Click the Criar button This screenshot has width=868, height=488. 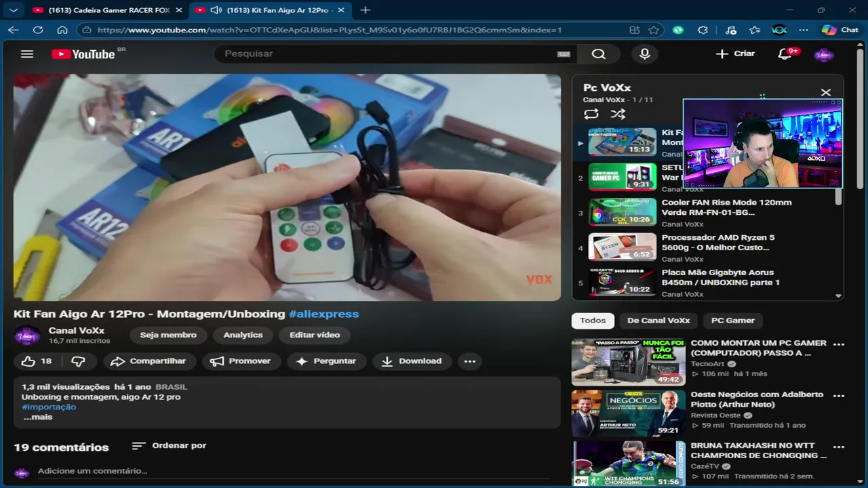pyautogui.click(x=735, y=54)
